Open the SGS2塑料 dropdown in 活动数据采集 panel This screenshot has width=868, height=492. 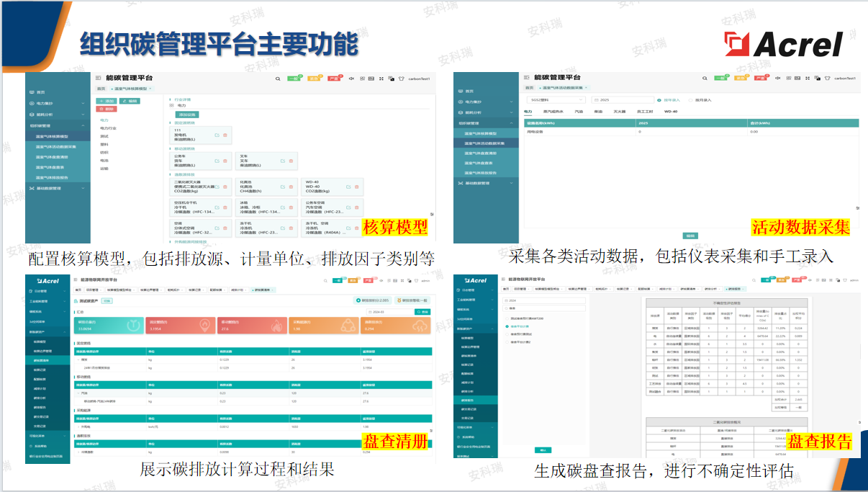pos(556,100)
